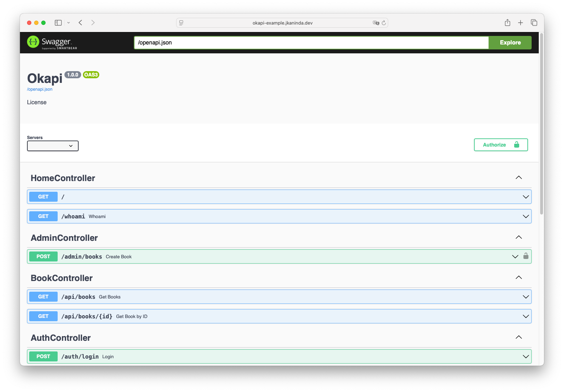Click the Swagger logo
This screenshot has height=392, width=564.
52,42
